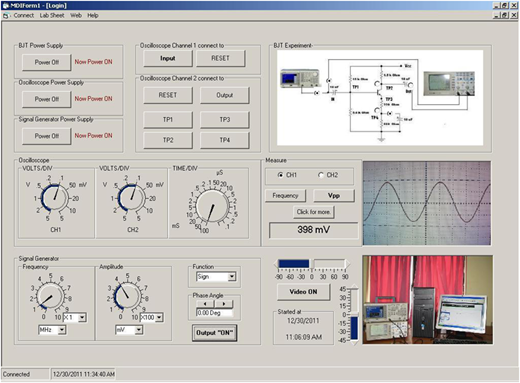Reset Oscilloscope Channel 1 connection
Screen dimensions: 520x383
click(x=221, y=58)
